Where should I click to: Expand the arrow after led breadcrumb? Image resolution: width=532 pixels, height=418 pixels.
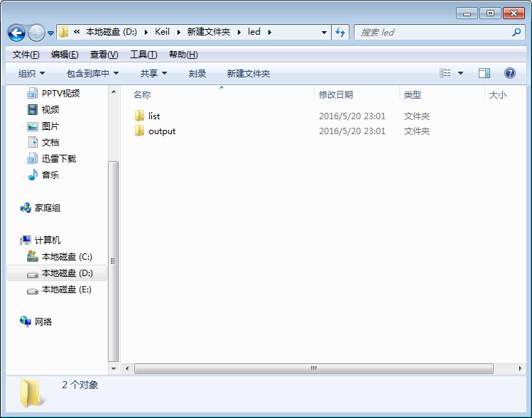coord(270,32)
